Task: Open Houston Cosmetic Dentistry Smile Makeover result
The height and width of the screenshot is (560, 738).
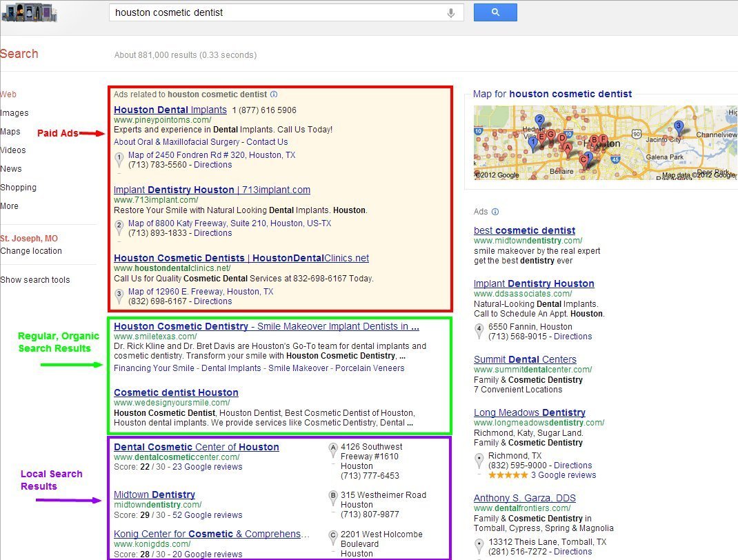Action: [x=266, y=326]
